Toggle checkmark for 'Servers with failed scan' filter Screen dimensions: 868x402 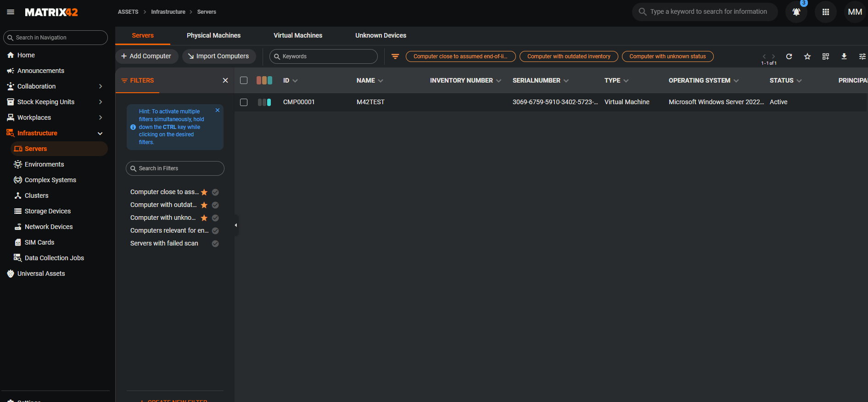pos(215,244)
